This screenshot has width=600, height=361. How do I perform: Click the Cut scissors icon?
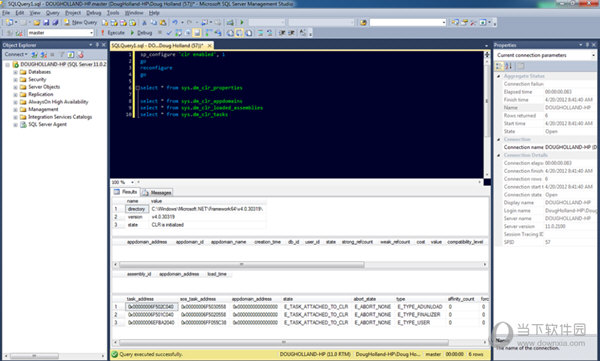pos(144,23)
